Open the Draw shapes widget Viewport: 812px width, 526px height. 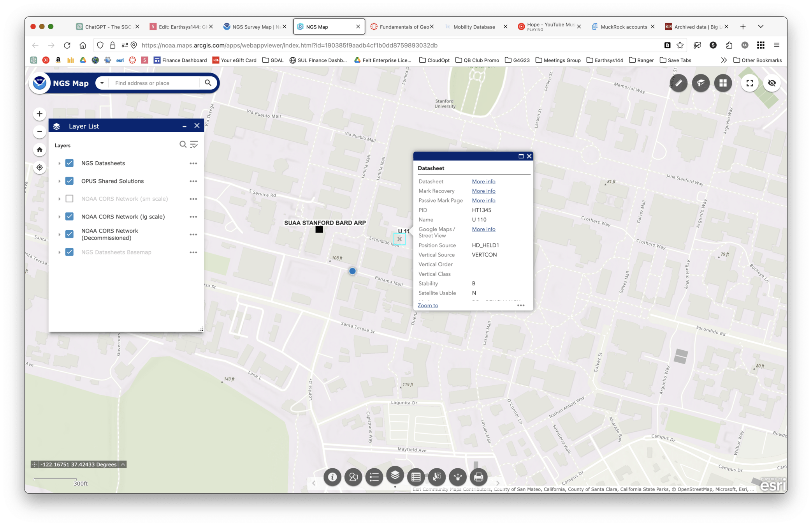[353, 477]
